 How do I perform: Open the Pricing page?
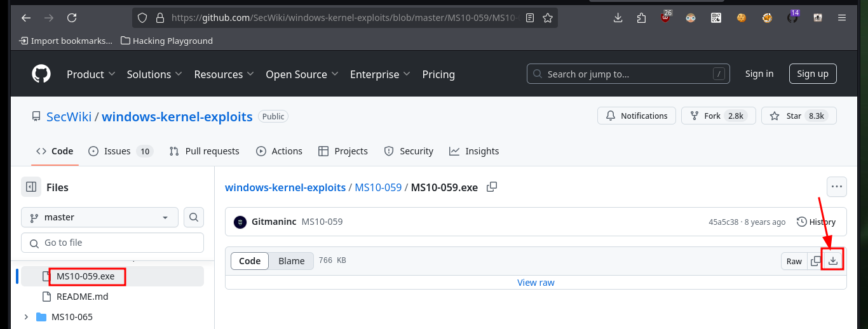coord(438,74)
